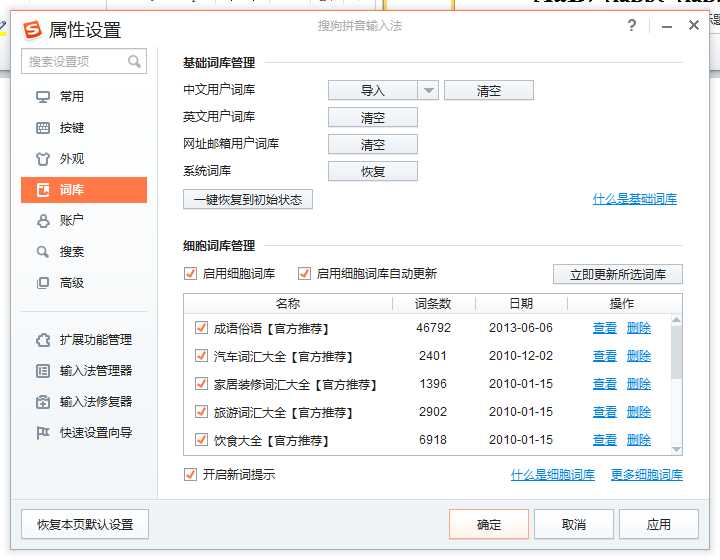The width and height of the screenshot is (720, 560).
Task: Open the 更多细胞词库 link
Action: pyautogui.click(x=647, y=475)
